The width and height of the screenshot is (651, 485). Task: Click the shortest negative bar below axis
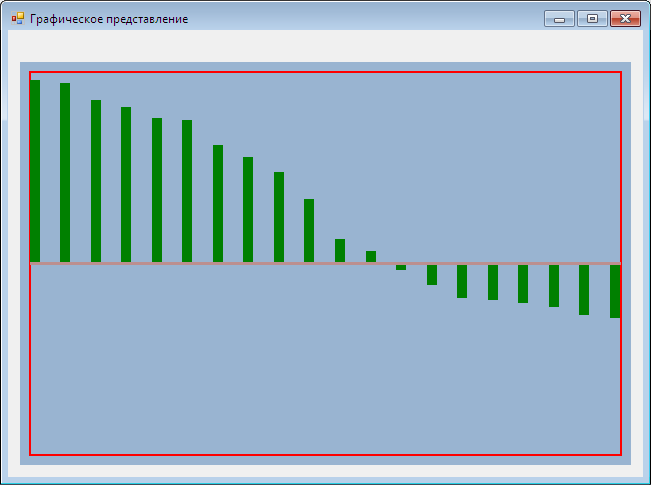401,267
